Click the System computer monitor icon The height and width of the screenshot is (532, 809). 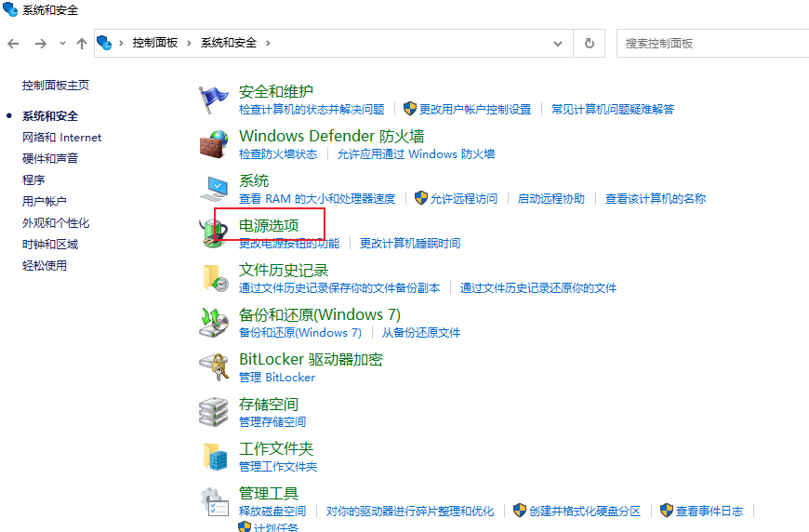[x=214, y=189]
